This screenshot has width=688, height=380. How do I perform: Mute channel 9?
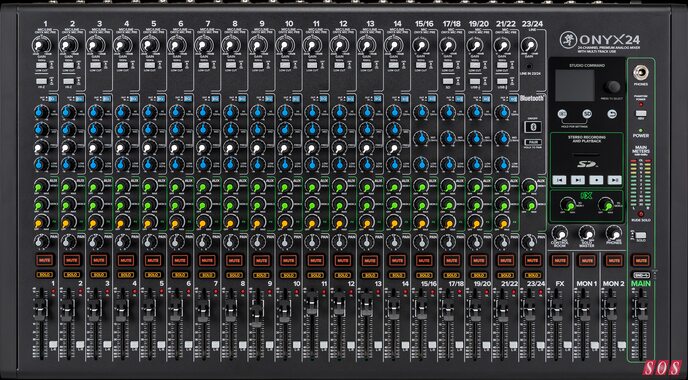(261, 260)
